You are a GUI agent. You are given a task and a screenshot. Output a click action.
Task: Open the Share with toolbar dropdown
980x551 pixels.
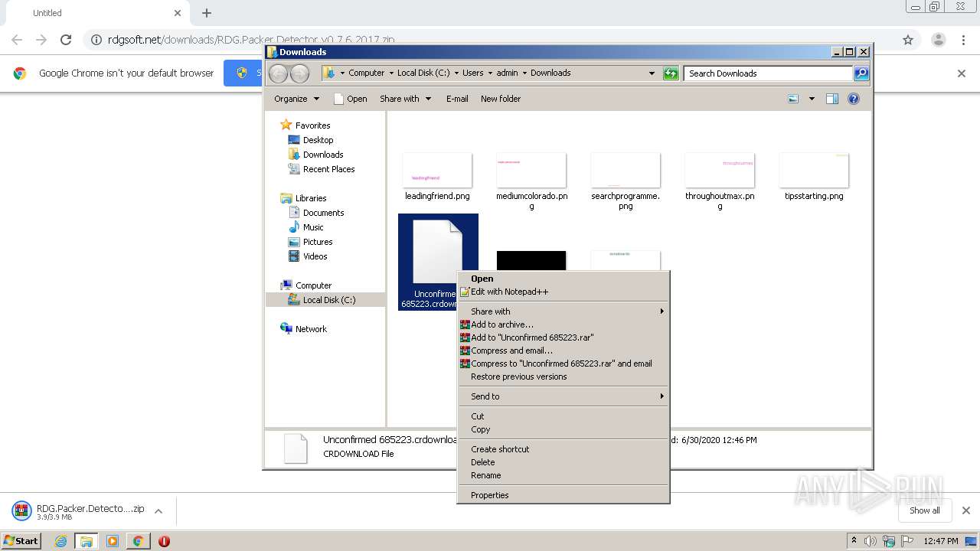(406, 99)
